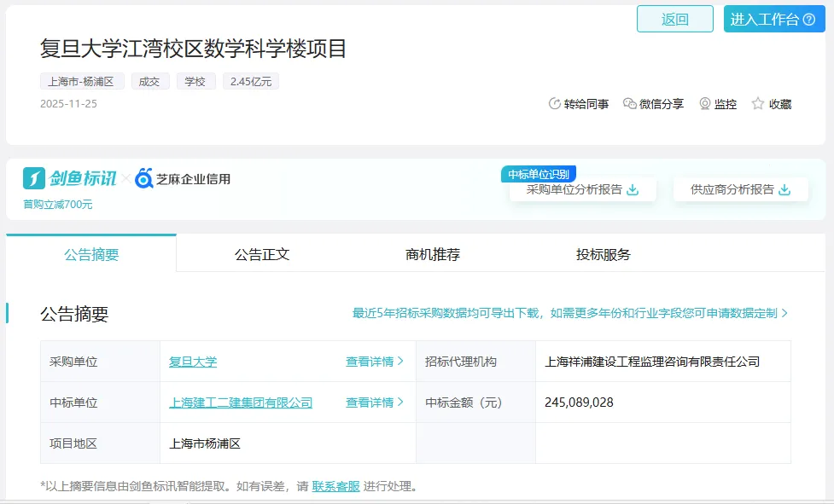The height and width of the screenshot is (504, 834).
Task: Click the 芝麻企业信用 logo icon
Action: pyautogui.click(x=144, y=178)
